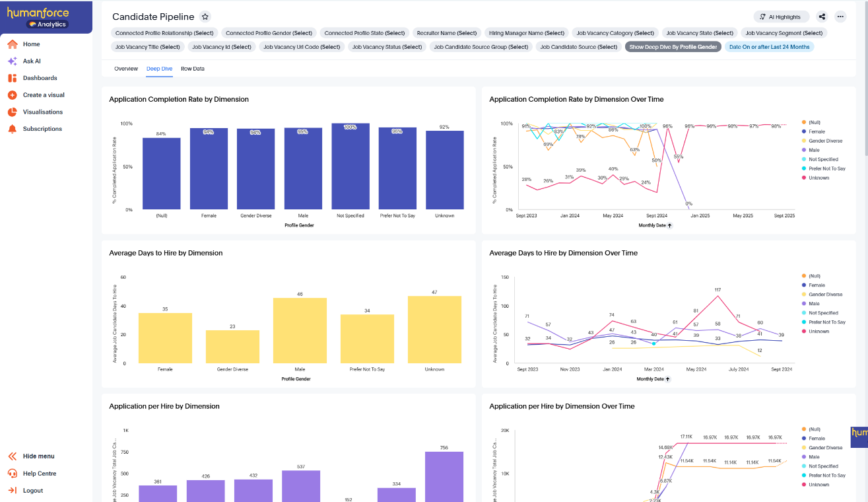The image size is (868, 502).
Task: Click the Subscriptions bell icon
Action: pyautogui.click(x=12, y=129)
